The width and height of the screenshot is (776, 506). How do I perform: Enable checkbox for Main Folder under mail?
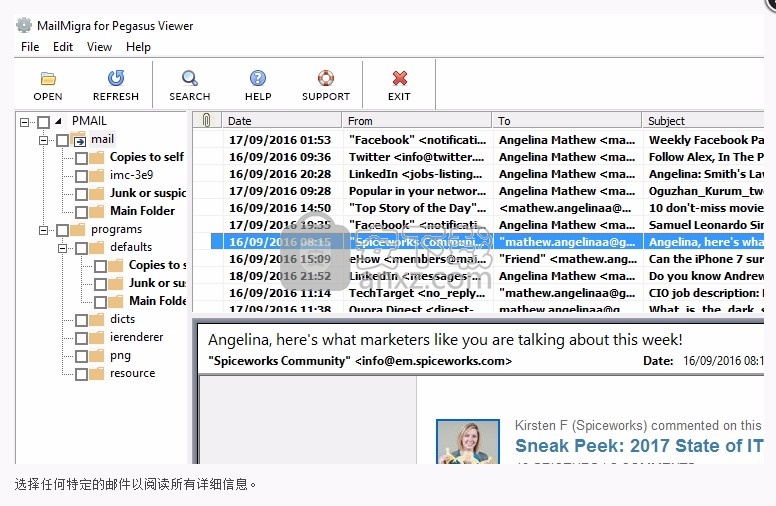coord(82,212)
